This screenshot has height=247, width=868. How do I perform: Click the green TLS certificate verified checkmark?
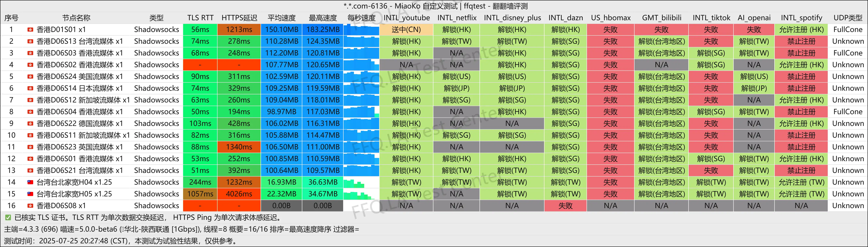coord(8,218)
